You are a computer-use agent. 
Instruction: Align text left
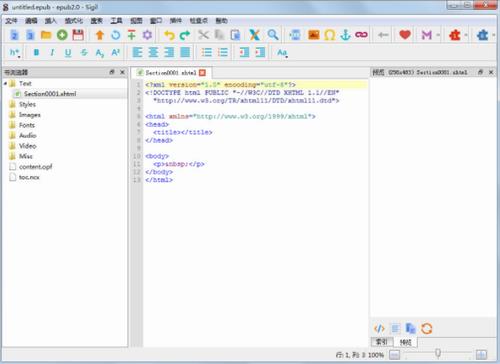[137, 52]
